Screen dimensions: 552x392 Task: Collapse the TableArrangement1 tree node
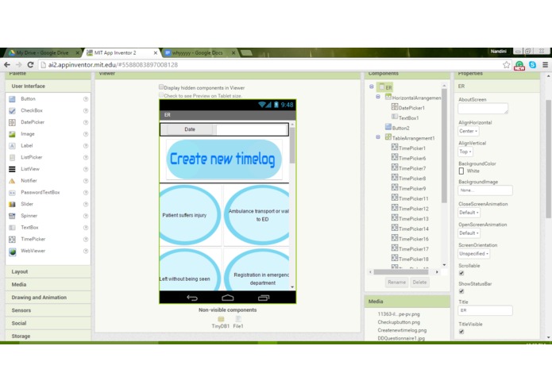tap(378, 137)
